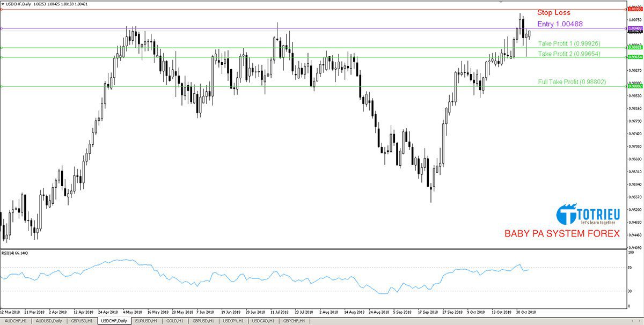Click the Stop Loss text label
644x325 pixels.
[554, 13]
